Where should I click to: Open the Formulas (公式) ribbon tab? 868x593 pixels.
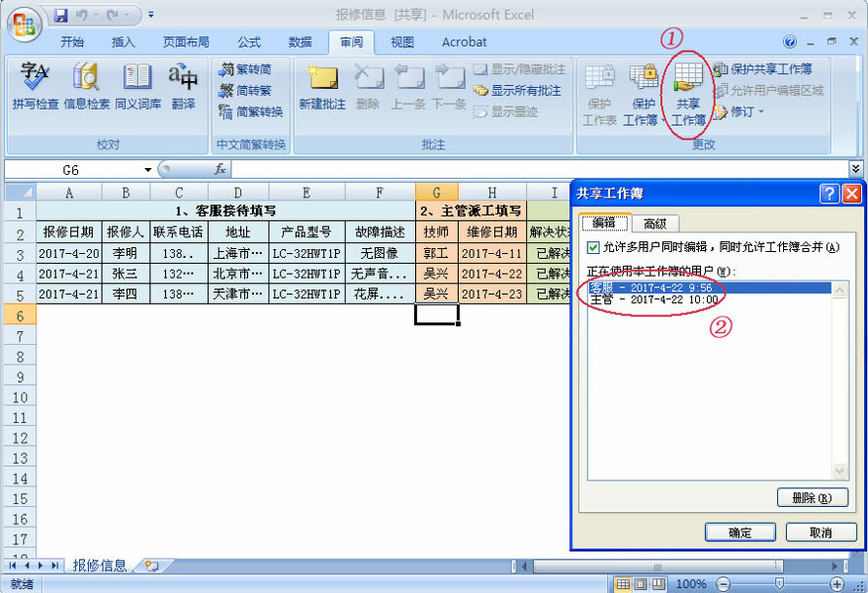tap(248, 42)
